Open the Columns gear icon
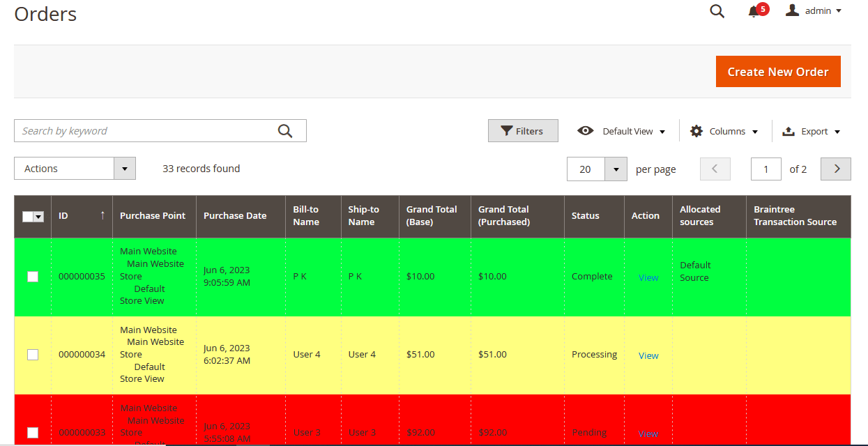868x446 pixels. 696,131
